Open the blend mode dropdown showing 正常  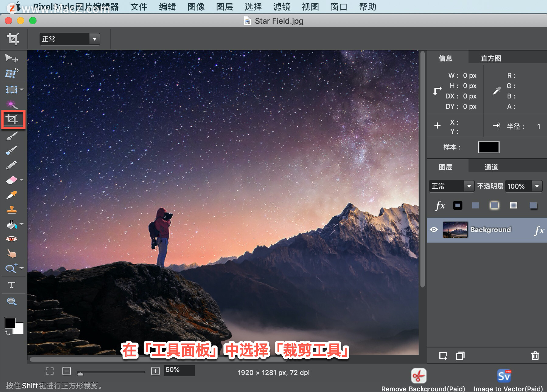451,186
